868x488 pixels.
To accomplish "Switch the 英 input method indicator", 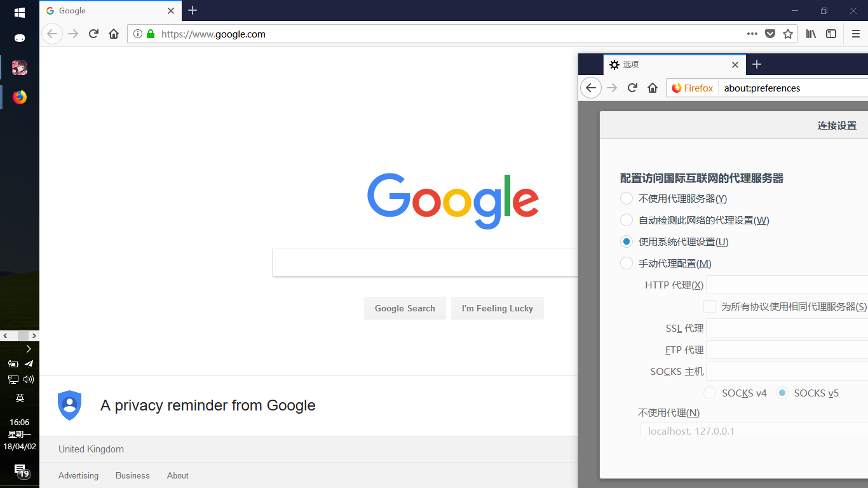I will click(20, 398).
